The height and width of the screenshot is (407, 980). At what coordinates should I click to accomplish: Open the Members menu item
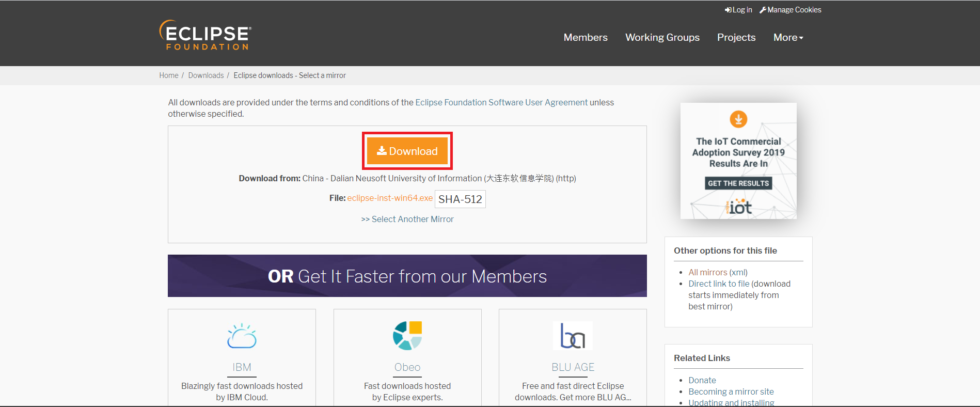586,37
